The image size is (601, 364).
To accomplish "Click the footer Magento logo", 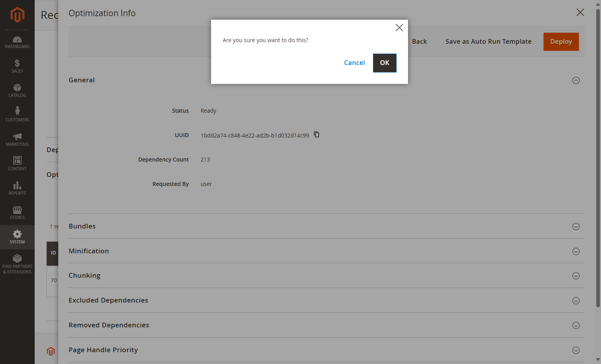I will (x=51, y=351).
